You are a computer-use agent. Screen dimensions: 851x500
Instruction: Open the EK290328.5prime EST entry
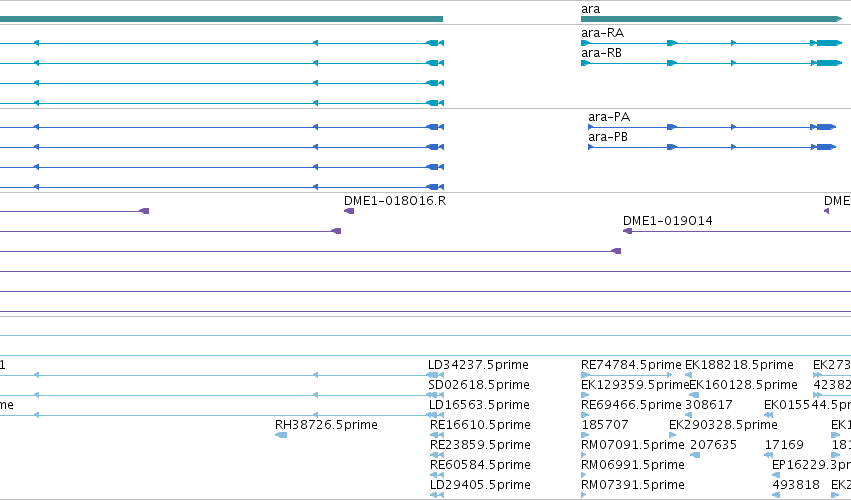pos(723,425)
